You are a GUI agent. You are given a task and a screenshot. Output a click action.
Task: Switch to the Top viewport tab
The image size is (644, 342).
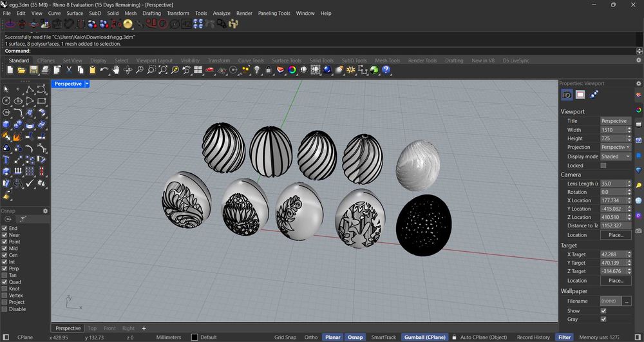point(92,328)
